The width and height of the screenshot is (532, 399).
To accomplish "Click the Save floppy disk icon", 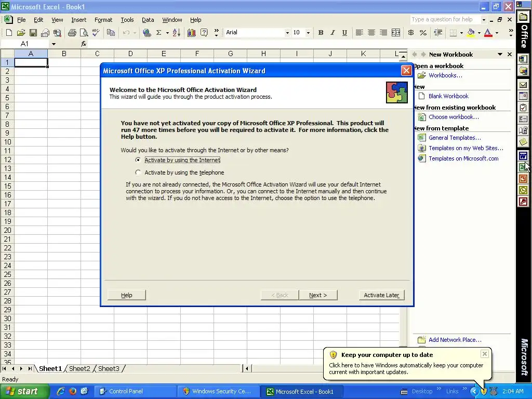I will (x=33, y=33).
